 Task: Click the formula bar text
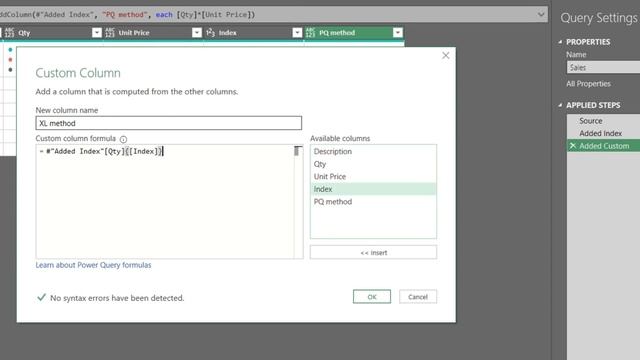coord(127,15)
